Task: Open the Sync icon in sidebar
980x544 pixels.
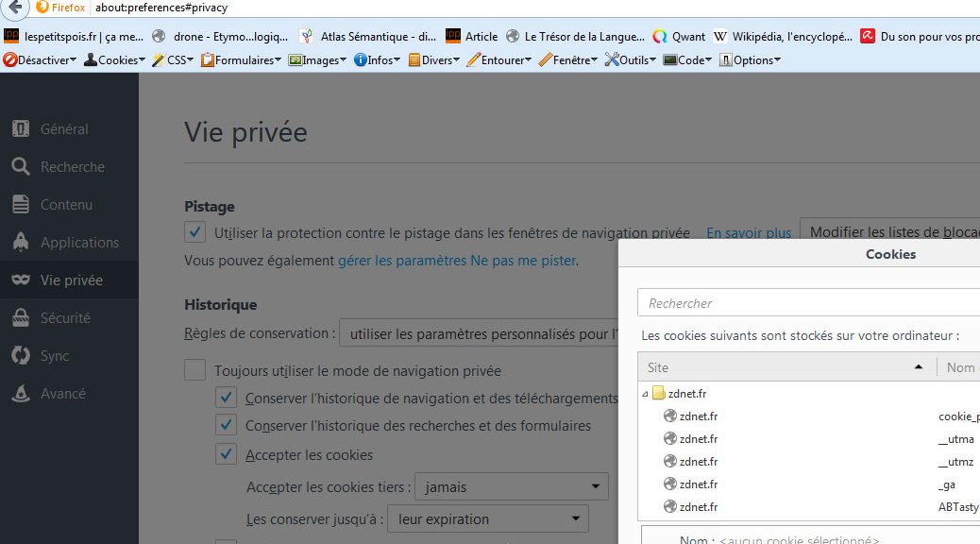Action: (21, 356)
